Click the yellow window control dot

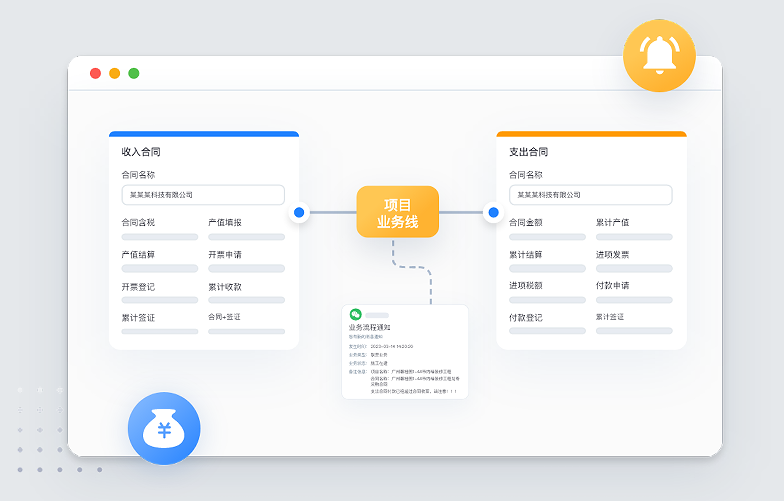115,73
